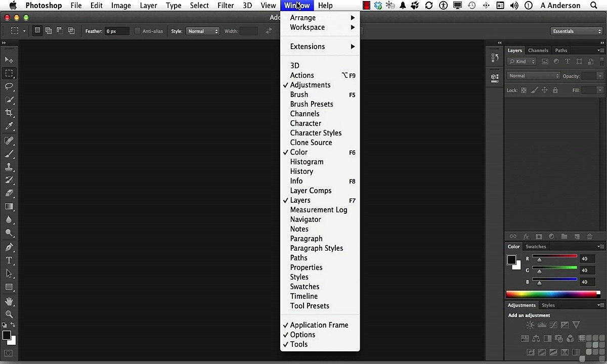The width and height of the screenshot is (607, 364).
Task: Toggle the Anti-alias checkbox
Action: click(x=137, y=31)
